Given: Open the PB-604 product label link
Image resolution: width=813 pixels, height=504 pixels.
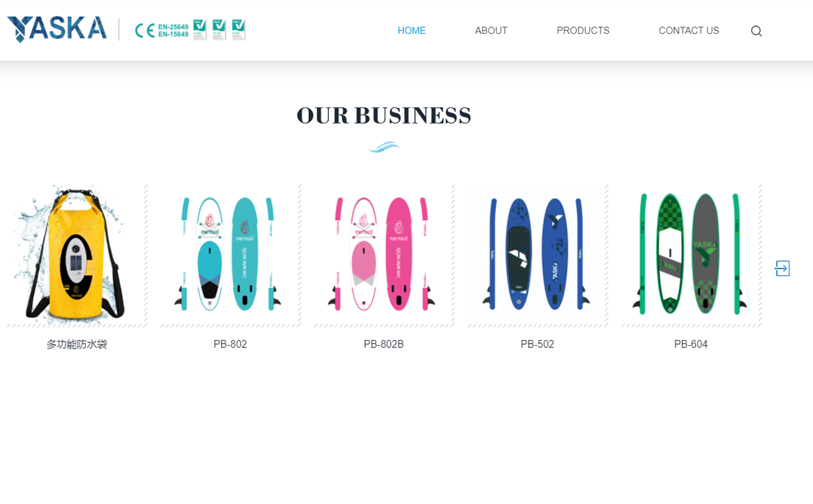Looking at the screenshot, I should pos(691,344).
